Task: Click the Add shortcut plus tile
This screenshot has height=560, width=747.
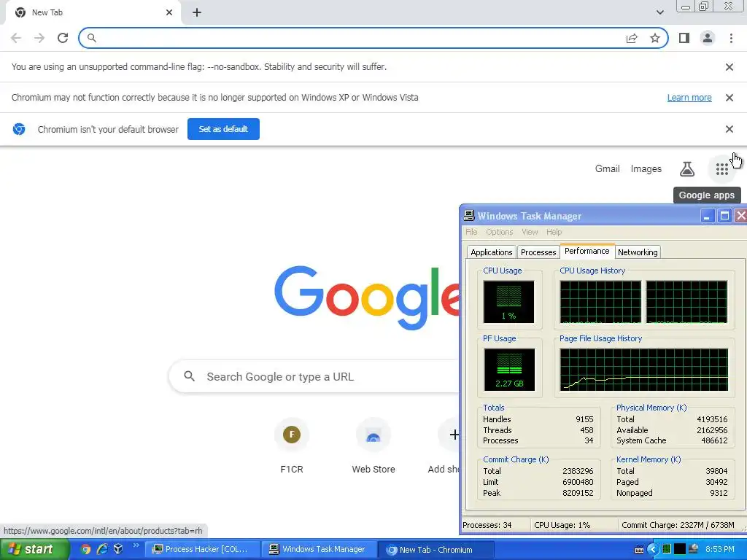Action: [448, 446]
